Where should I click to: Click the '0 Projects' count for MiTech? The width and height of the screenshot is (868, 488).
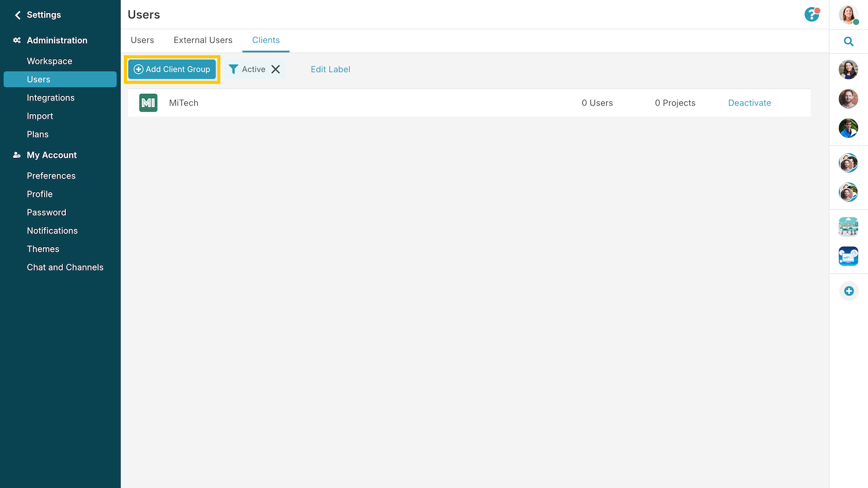(675, 103)
